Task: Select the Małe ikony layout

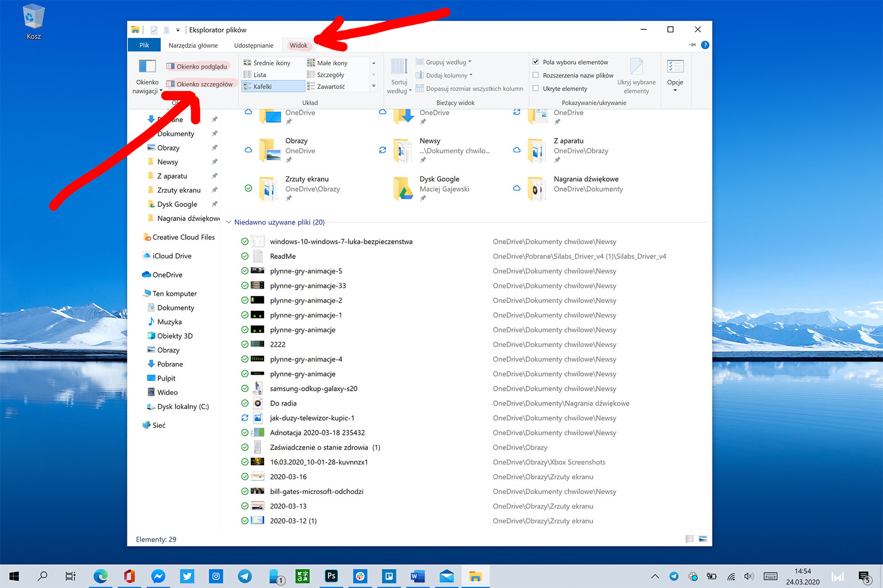Action: (x=327, y=63)
